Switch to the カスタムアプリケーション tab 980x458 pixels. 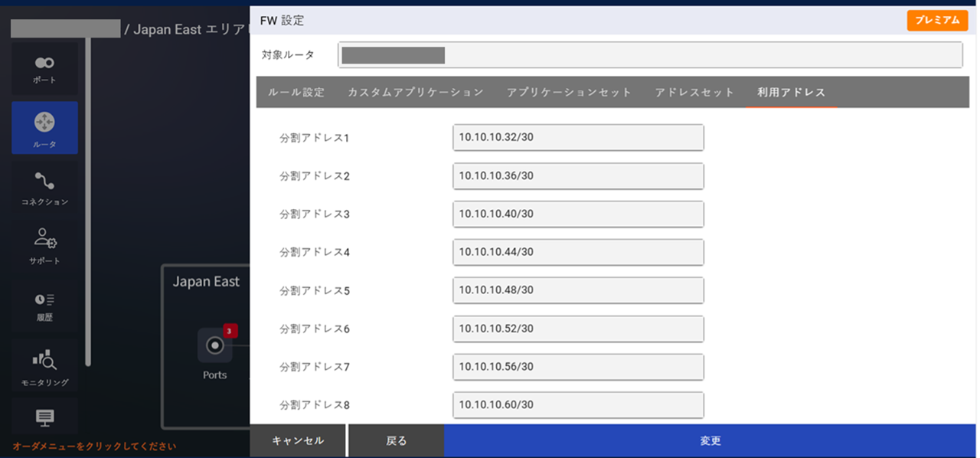[x=416, y=92]
